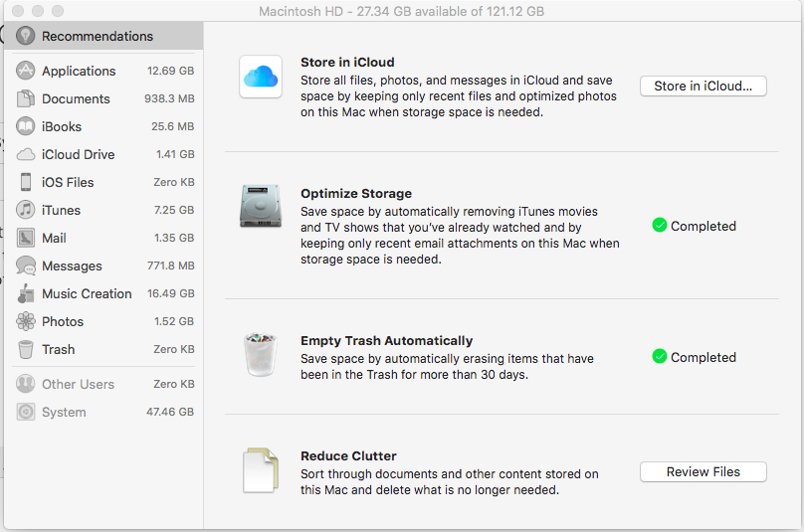This screenshot has width=804, height=532.
Task: Click the Mail stamp icon
Action: [x=25, y=238]
